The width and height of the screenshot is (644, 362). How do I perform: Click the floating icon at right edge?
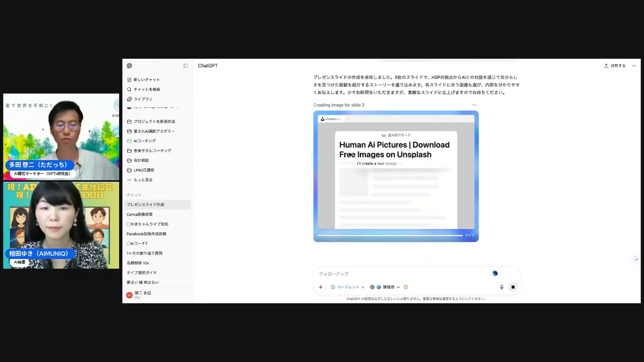coord(636,259)
